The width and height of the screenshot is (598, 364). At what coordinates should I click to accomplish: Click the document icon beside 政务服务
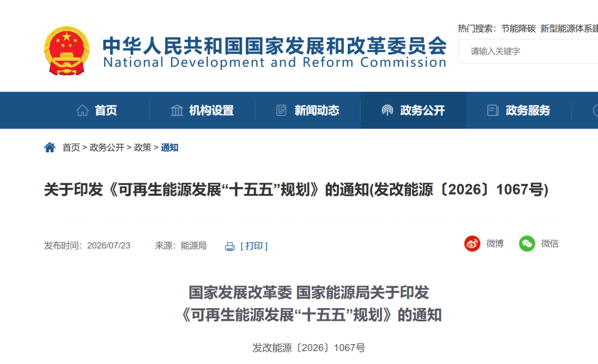(493, 111)
